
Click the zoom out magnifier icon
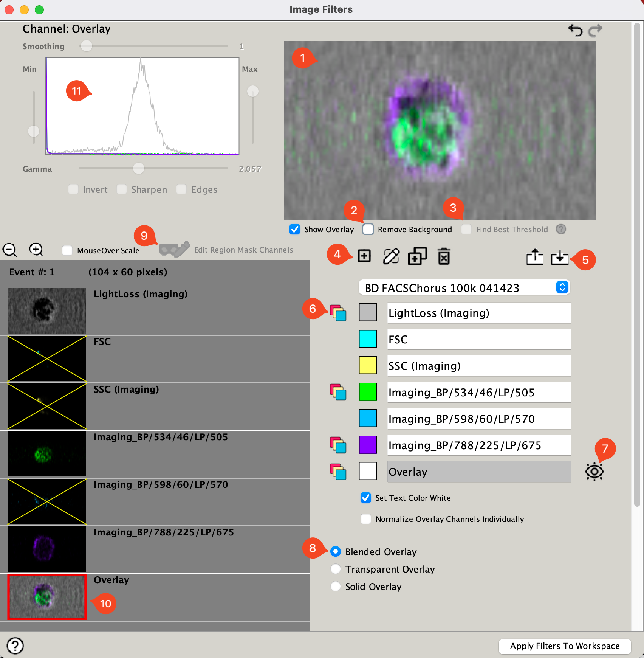pos(9,250)
